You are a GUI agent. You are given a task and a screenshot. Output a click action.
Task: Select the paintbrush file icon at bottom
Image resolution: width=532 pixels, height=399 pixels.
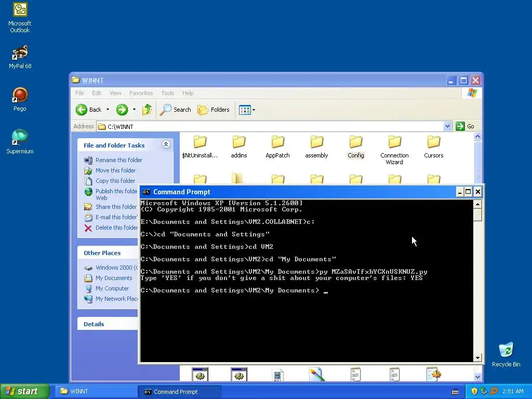(x=316, y=374)
